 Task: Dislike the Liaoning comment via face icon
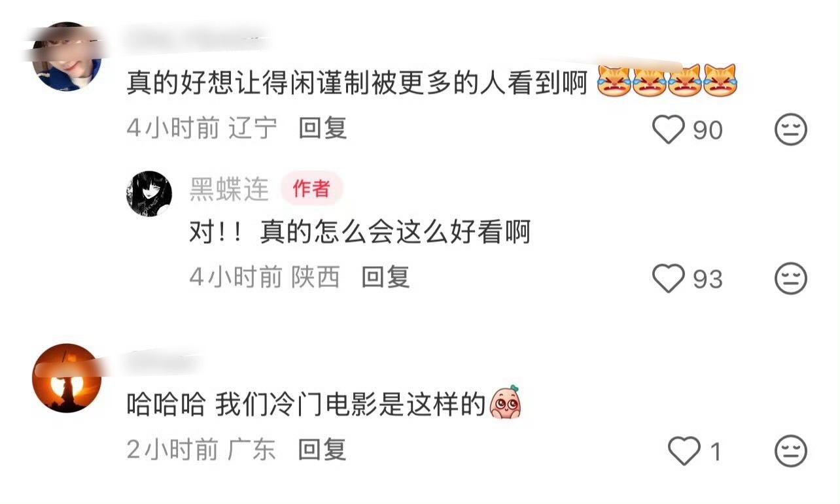coord(791,129)
